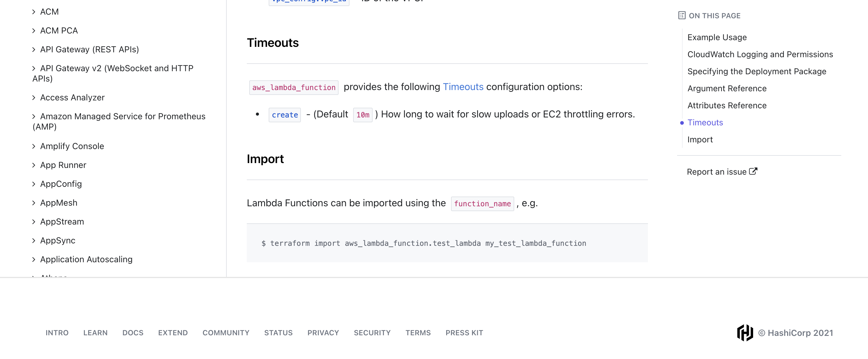Open the COMMUNITY footer item
This screenshot has width=868, height=359.
[x=226, y=333]
